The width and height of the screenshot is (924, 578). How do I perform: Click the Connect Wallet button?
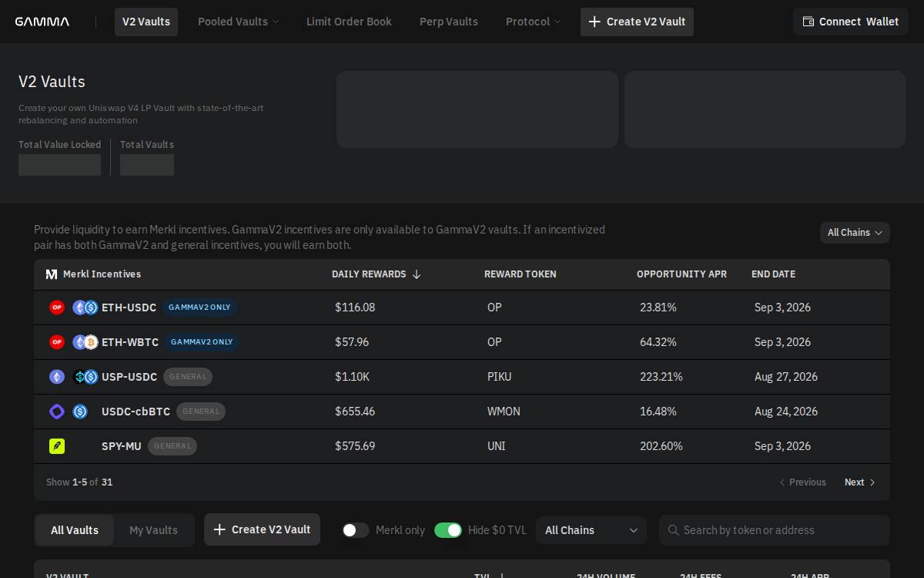click(x=851, y=22)
